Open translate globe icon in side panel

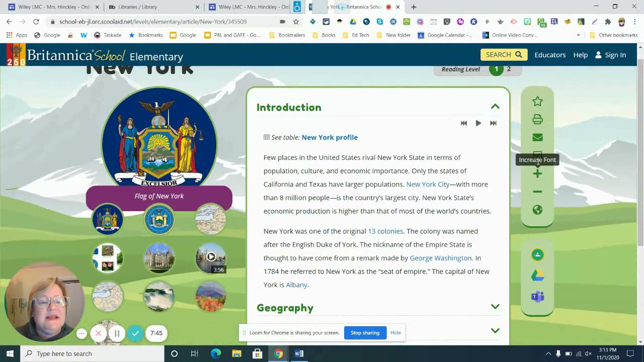pos(537,210)
